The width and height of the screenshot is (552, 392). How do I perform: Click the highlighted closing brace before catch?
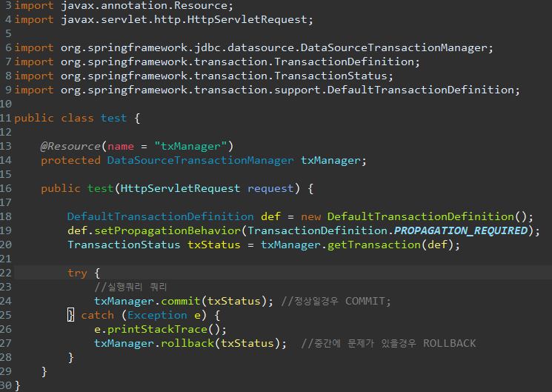[70, 315]
